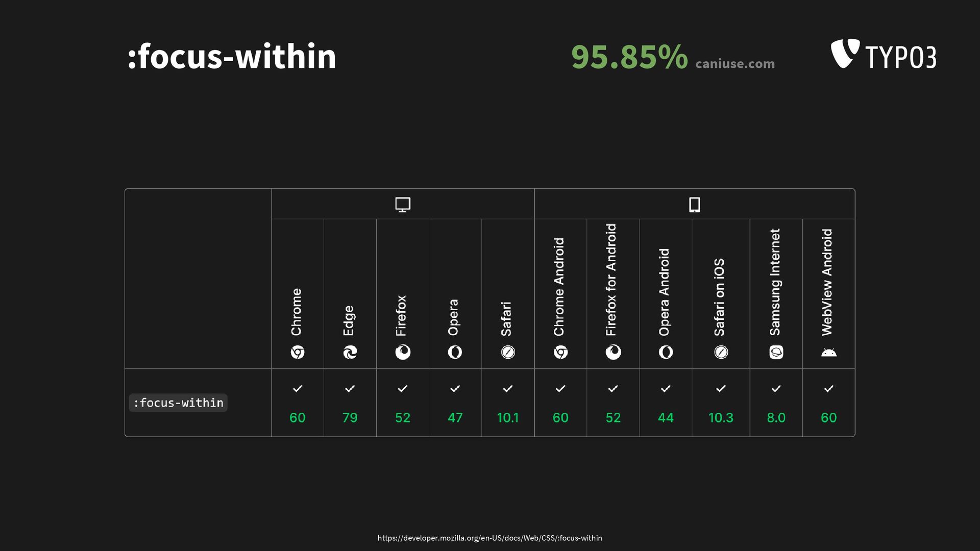Click the :focus-within code label in table
The image size is (980, 551).
point(178,403)
